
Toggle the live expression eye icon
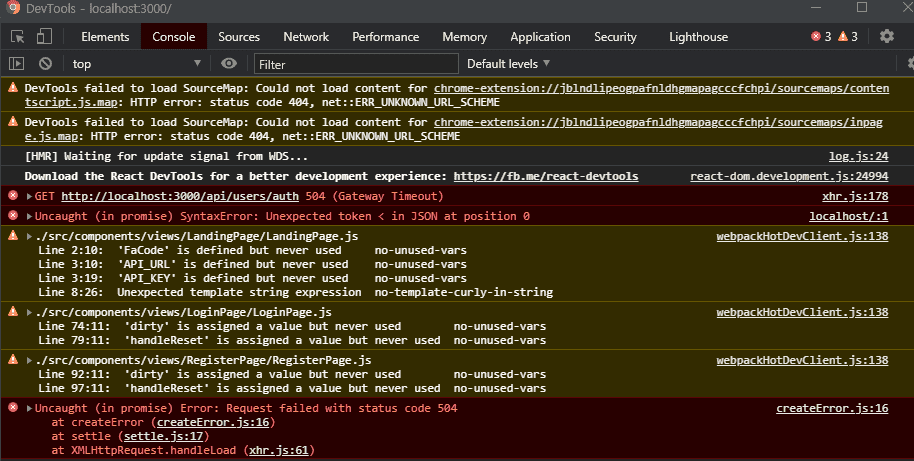228,64
